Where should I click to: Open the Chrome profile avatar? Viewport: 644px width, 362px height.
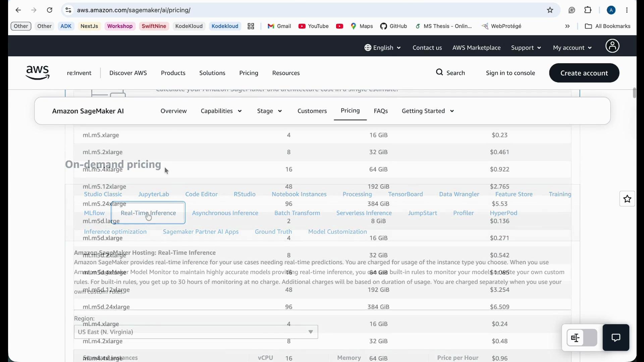point(611,10)
